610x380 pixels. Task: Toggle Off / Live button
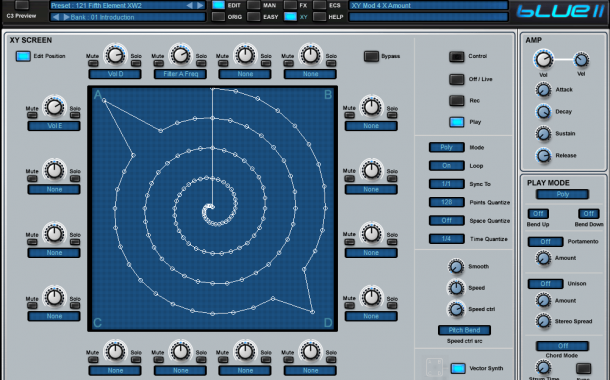(457, 79)
